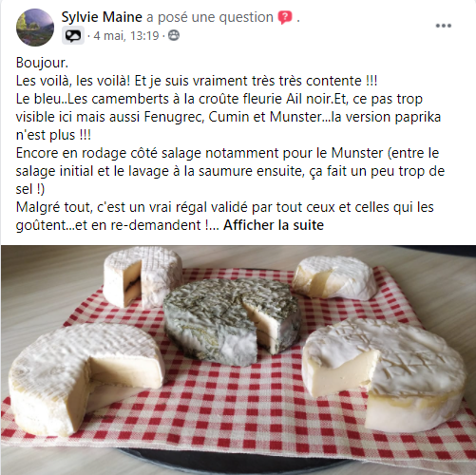476x475 pixels.
Task: Open the post timestamp 4 mai, 13:19
Action: point(126,35)
